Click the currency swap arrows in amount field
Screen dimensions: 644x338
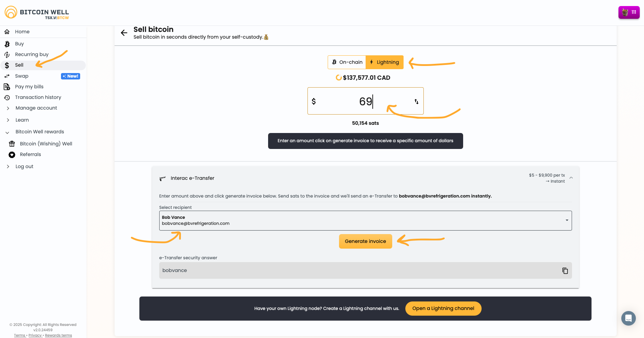point(416,102)
